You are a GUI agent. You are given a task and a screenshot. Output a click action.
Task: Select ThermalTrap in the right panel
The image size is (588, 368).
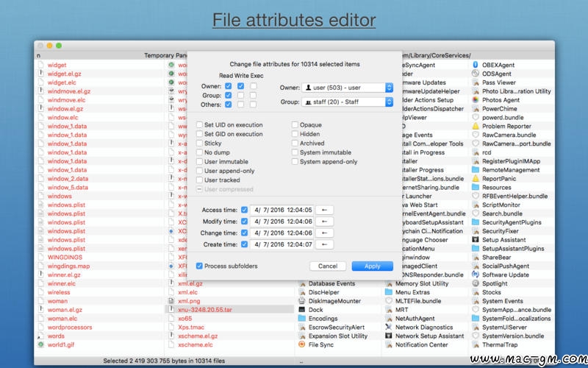(x=500, y=344)
